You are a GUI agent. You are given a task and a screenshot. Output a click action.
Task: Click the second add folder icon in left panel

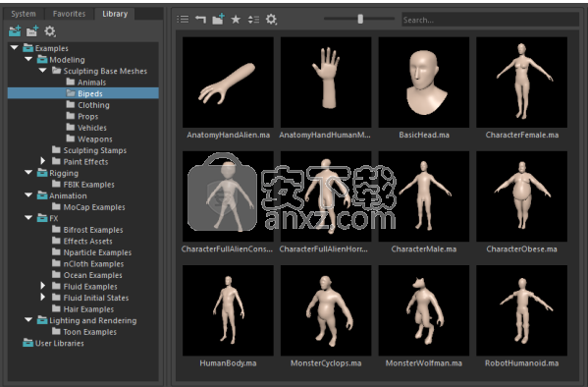(32, 31)
